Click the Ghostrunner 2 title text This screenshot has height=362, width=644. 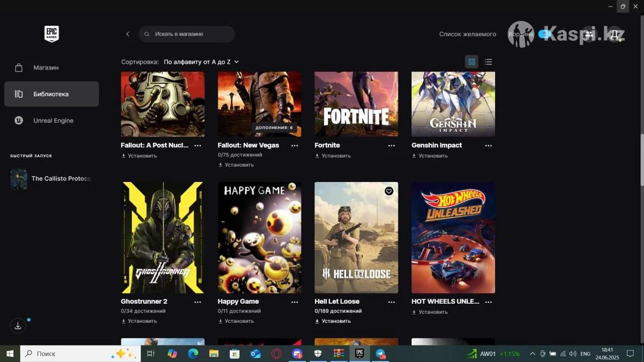pyautogui.click(x=144, y=301)
